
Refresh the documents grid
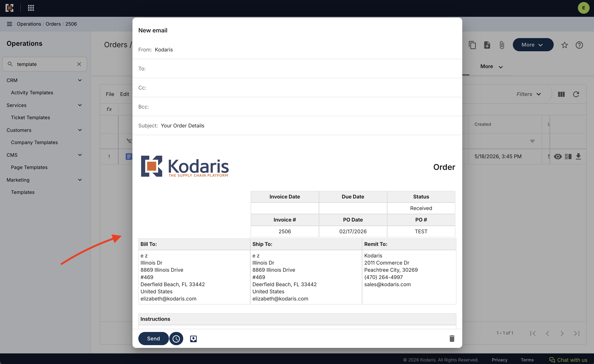point(576,94)
